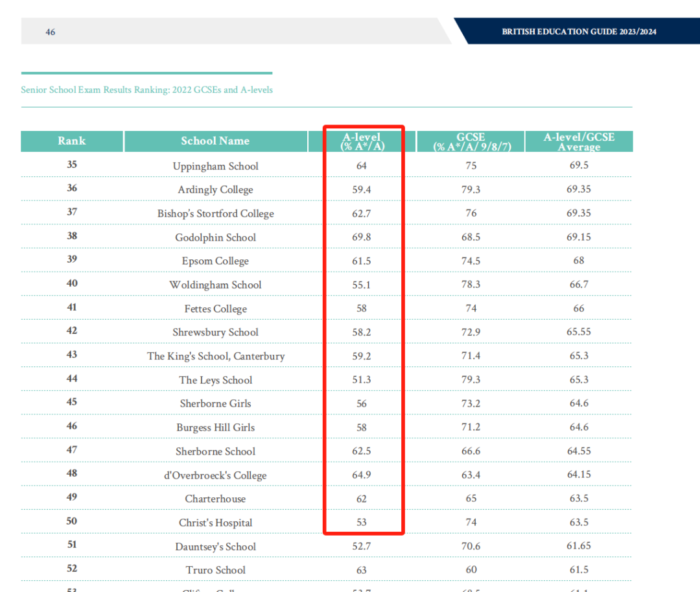Screen dimensions: 700x592
Task: Click Christ's Hospital A-level value 53
Action: tap(362, 523)
